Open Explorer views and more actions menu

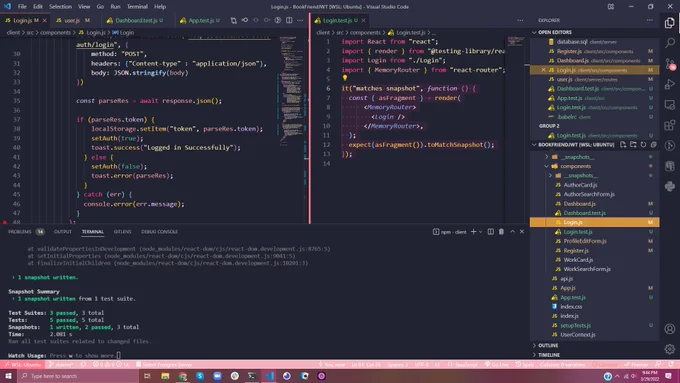pos(650,20)
